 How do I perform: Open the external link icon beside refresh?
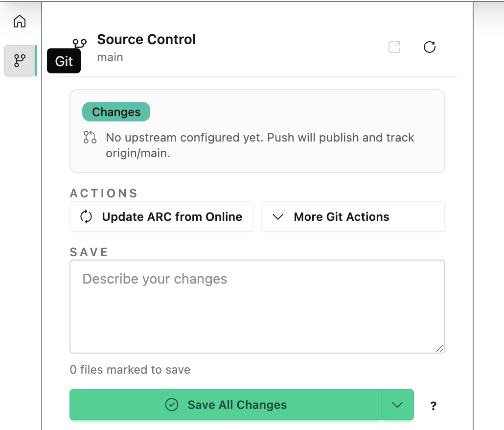394,47
